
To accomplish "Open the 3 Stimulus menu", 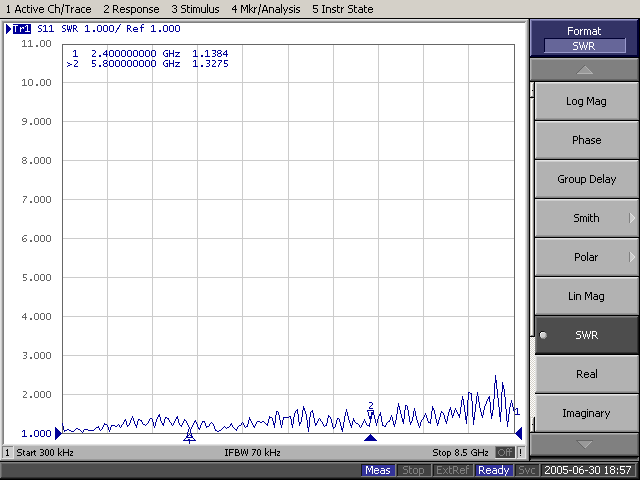I will pos(195,9).
